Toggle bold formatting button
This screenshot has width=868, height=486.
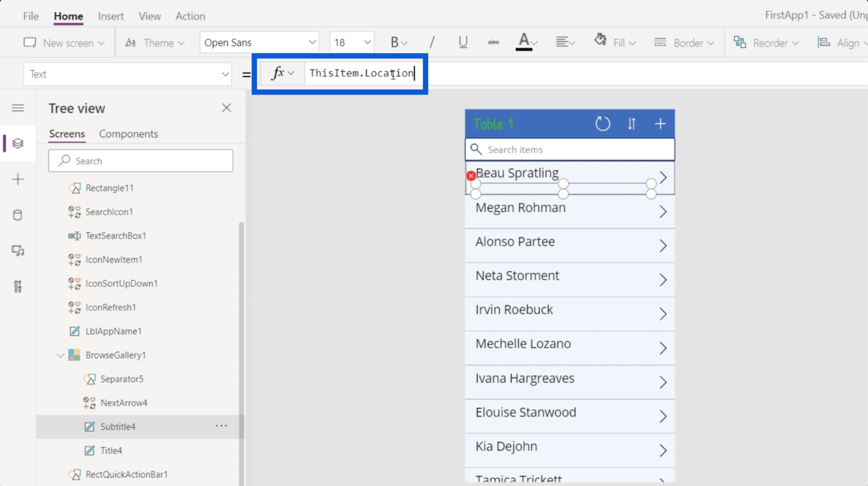tap(398, 42)
